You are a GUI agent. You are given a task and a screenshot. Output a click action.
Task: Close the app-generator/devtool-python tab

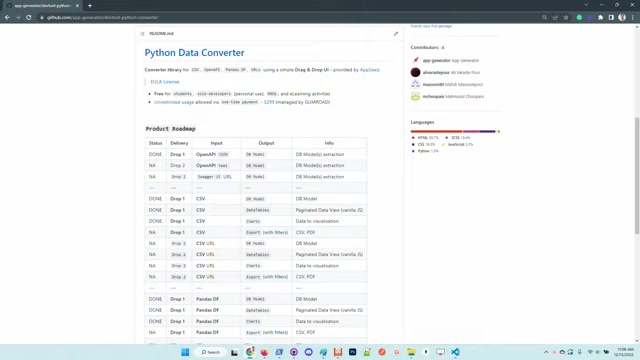pos(77,6)
